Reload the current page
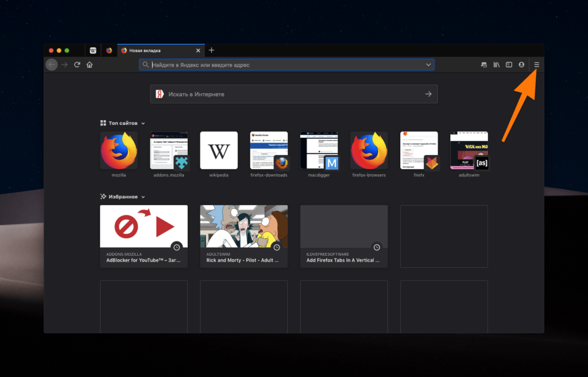The height and width of the screenshot is (377, 588). click(77, 64)
